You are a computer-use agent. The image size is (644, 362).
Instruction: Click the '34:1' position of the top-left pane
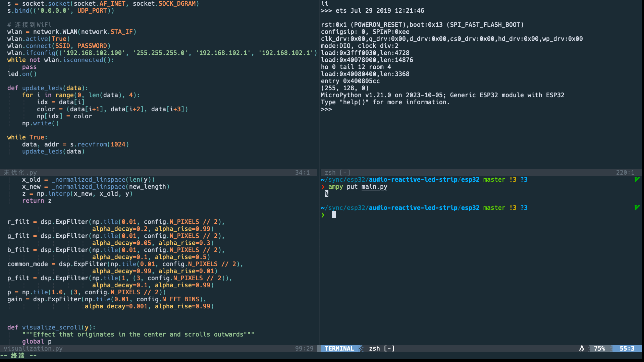point(302,173)
